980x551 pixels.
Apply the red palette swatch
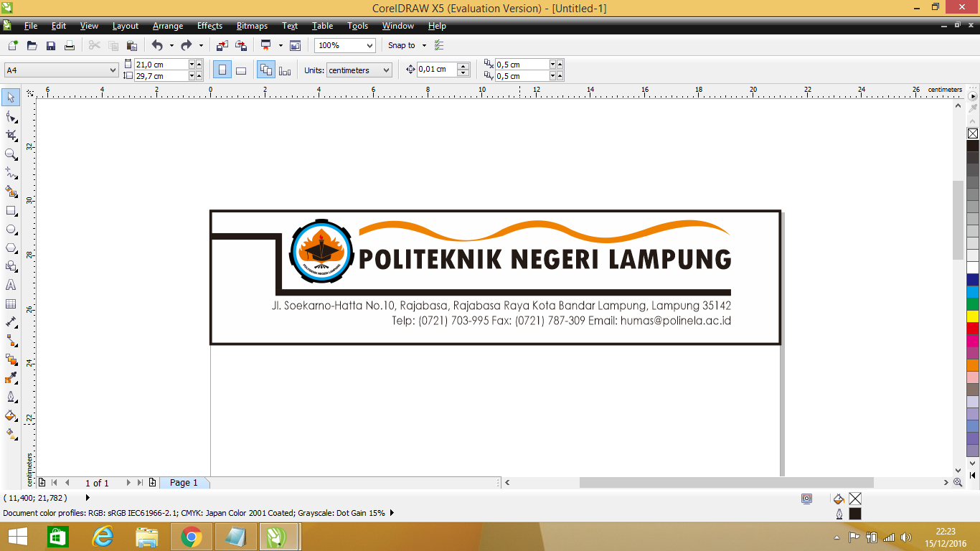973,328
